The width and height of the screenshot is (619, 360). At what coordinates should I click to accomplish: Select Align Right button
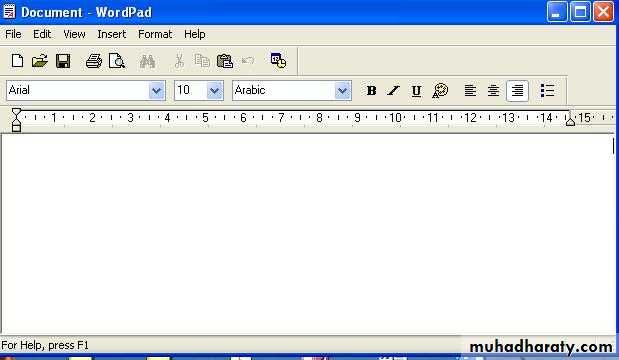(x=517, y=90)
